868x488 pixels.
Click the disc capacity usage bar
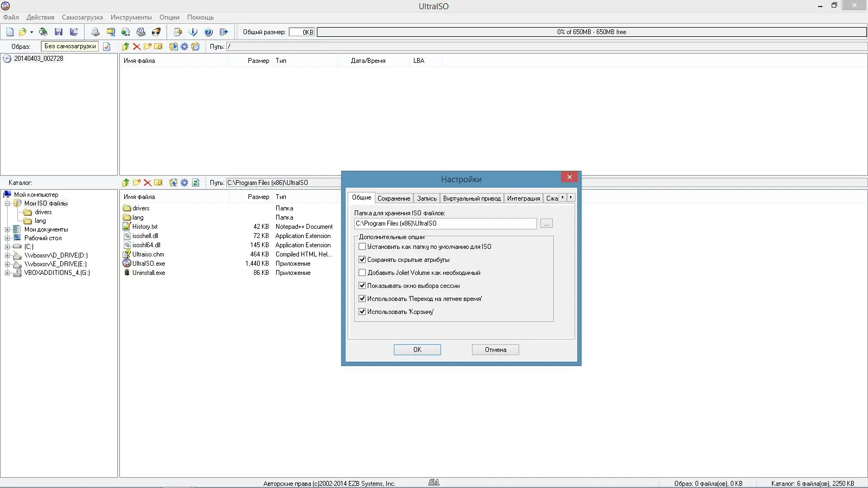pyautogui.click(x=591, y=32)
